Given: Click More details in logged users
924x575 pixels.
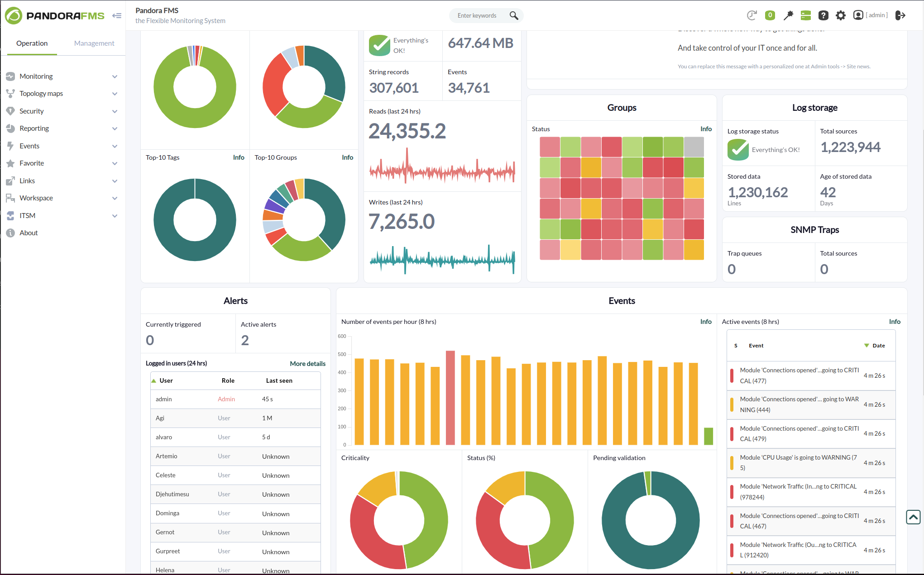Looking at the screenshot, I should 307,364.
